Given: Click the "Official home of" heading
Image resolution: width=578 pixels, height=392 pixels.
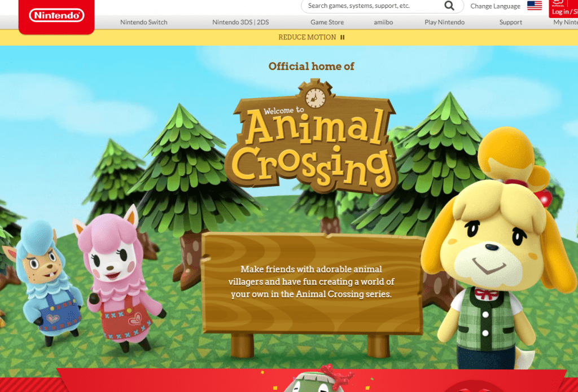Looking at the screenshot, I should (312, 67).
